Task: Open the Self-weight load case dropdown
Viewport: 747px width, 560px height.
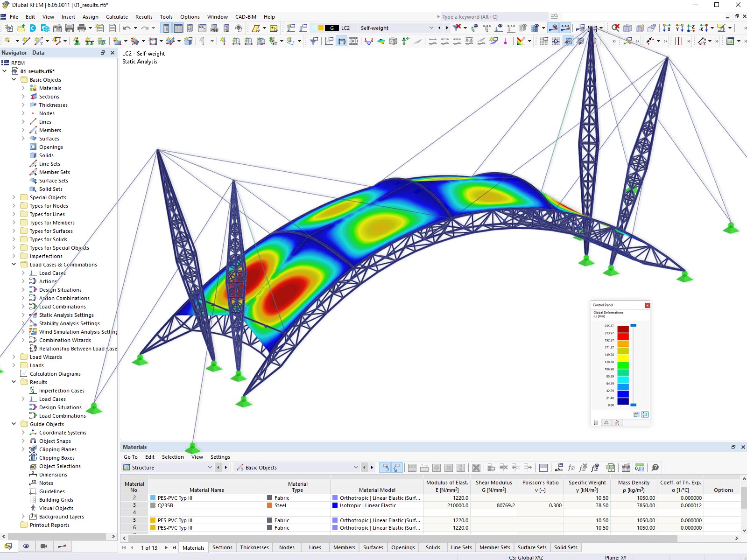Action: click(x=431, y=28)
